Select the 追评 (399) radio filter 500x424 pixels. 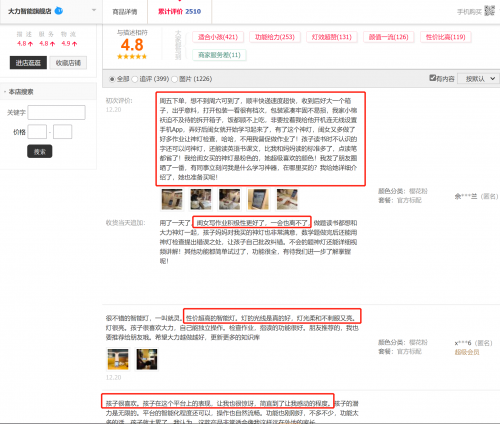(134, 79)
